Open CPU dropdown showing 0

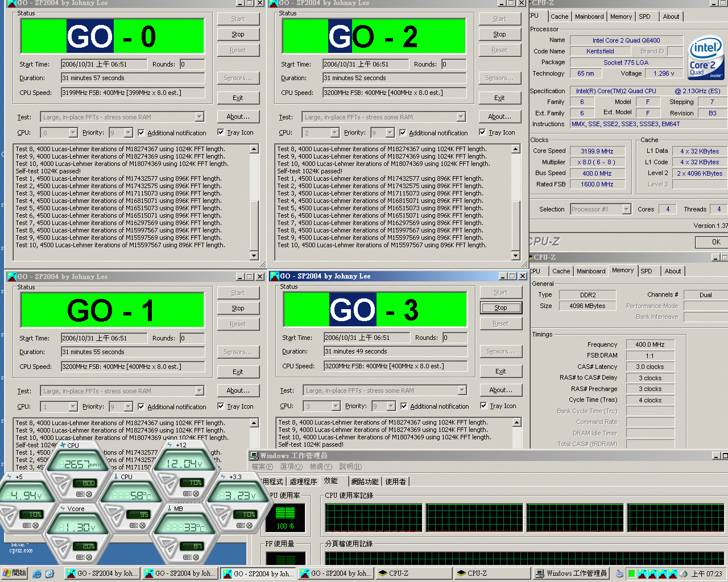point(73,132)
